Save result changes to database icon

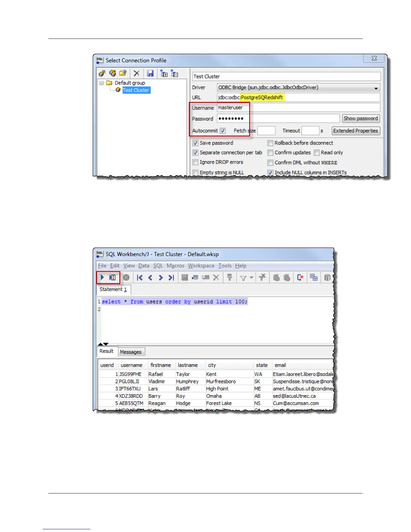[185, 277]
